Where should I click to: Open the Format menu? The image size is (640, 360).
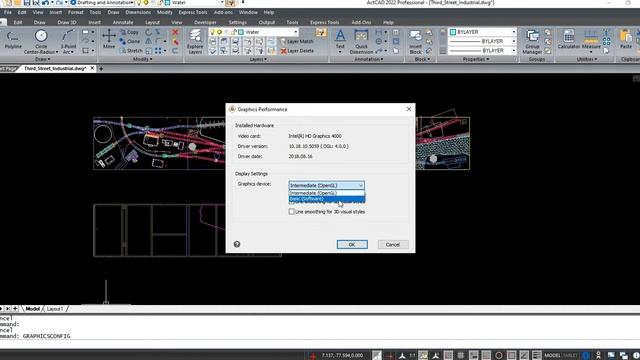76,13
